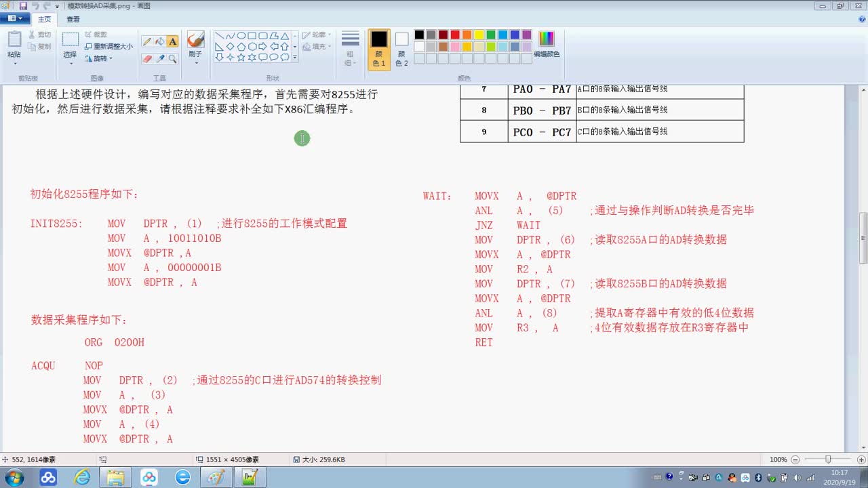Choose the diamond shape in shapes gallery

click(x=230, y=47)
